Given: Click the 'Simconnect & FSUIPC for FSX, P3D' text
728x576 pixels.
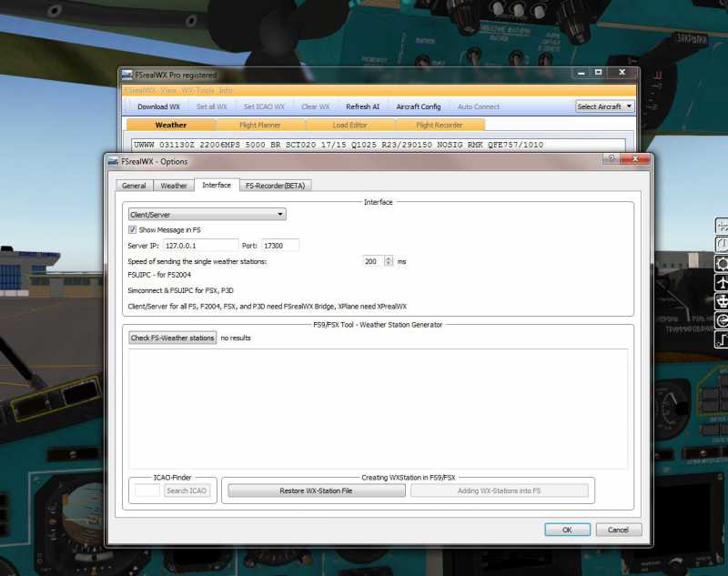Looking at the screenshot, I should point(180,290).
